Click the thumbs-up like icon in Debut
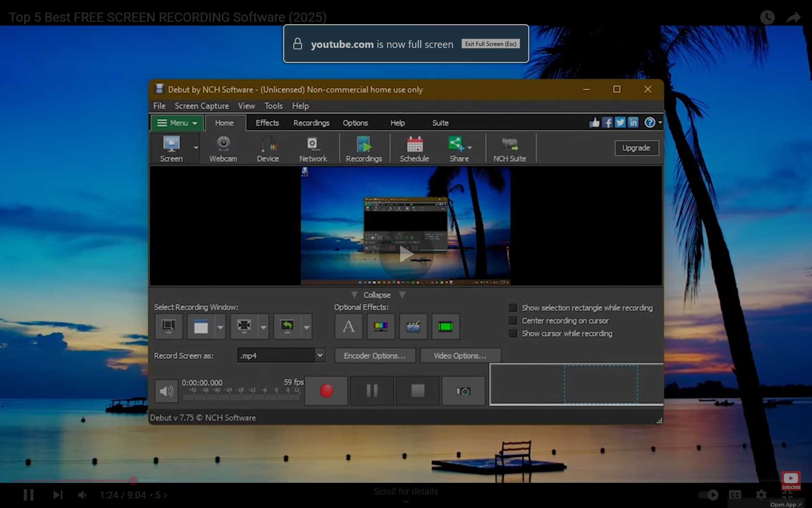The height and width of the screenshot is (508, 812). click(594, 122)
